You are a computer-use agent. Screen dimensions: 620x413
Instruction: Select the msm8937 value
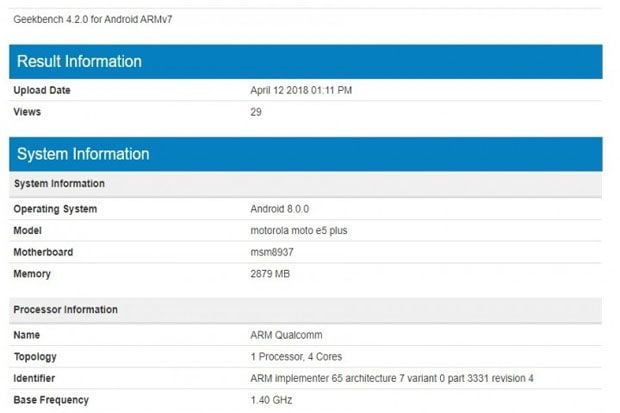[272, 252]
